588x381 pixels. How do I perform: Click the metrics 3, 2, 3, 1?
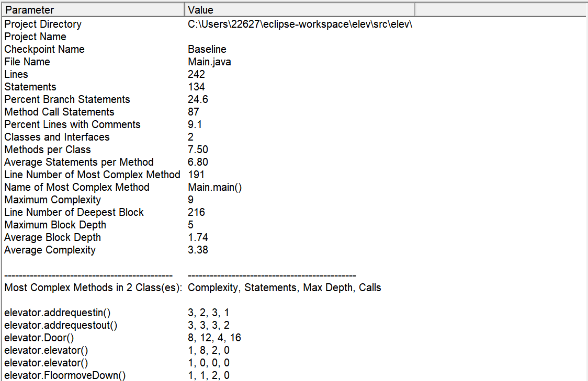[209, 313]
